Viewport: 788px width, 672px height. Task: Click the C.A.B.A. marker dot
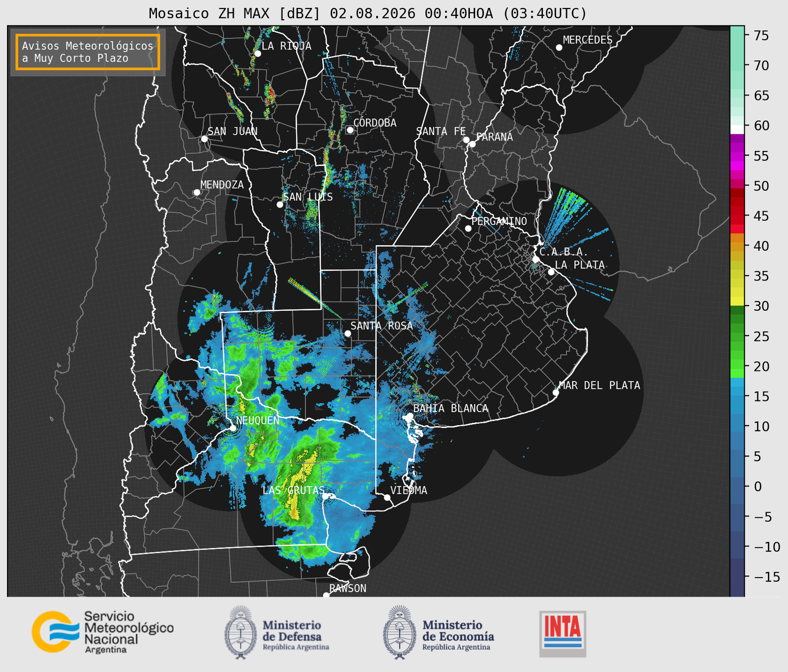point(536,259)
